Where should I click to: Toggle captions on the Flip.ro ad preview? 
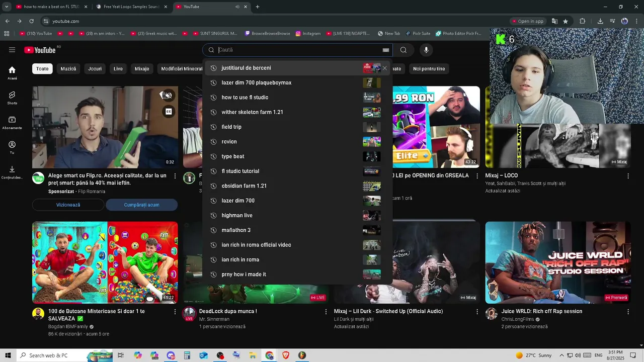click(x=169, y=112)
